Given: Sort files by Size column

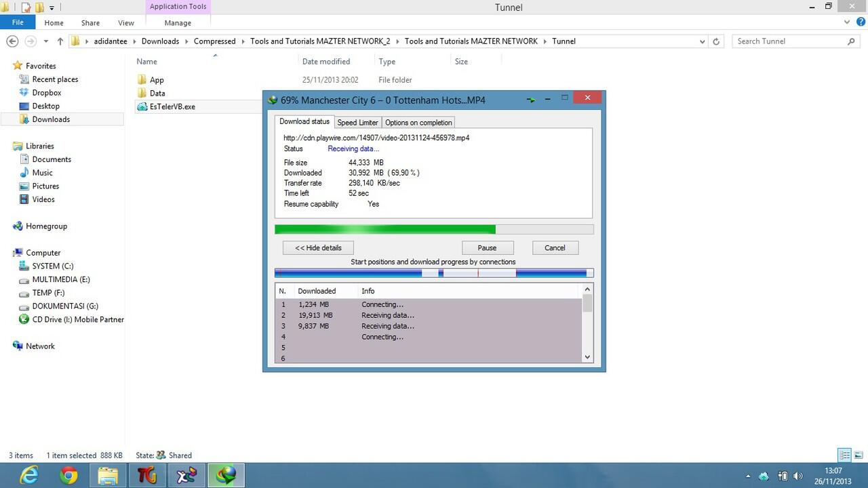Looking at the screenshot, I should tap(461, 62).
